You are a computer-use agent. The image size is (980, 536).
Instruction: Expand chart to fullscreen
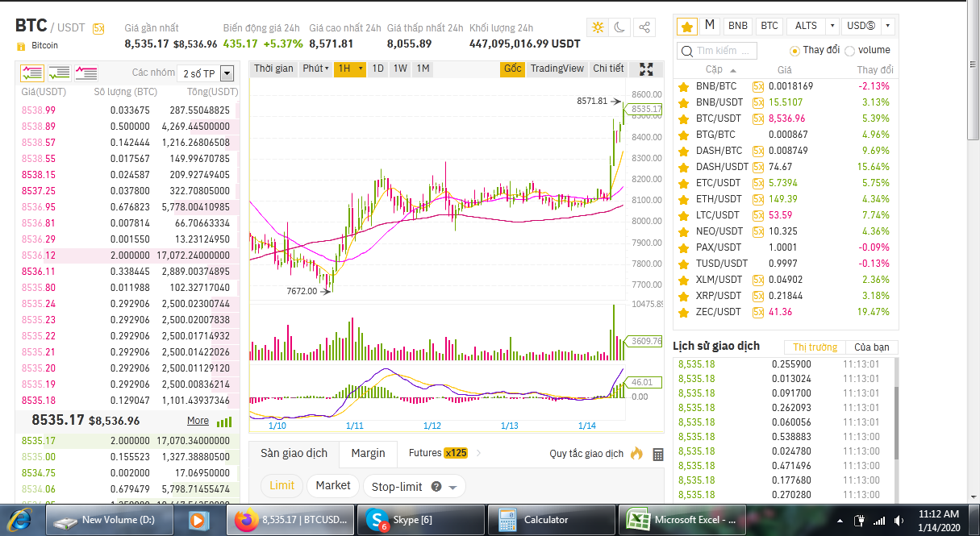[646, 69]
